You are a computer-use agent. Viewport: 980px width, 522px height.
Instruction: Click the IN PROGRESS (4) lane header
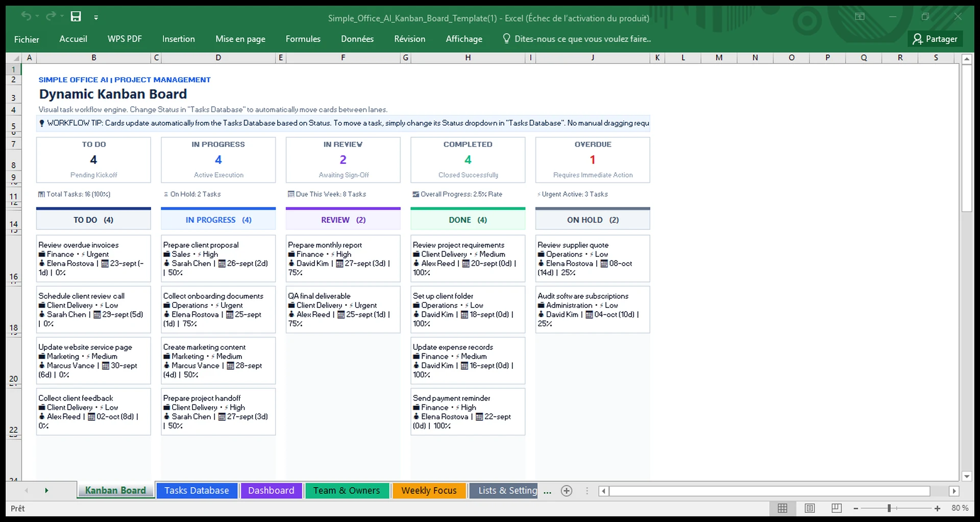pyautogui.click(x=218, y=220)
